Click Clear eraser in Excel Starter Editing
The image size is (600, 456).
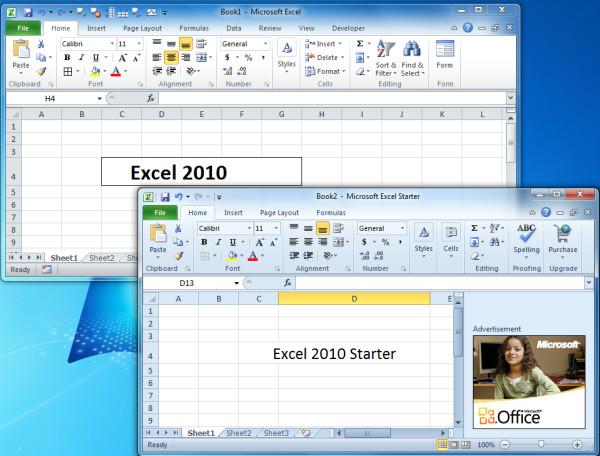coord(474,256)
